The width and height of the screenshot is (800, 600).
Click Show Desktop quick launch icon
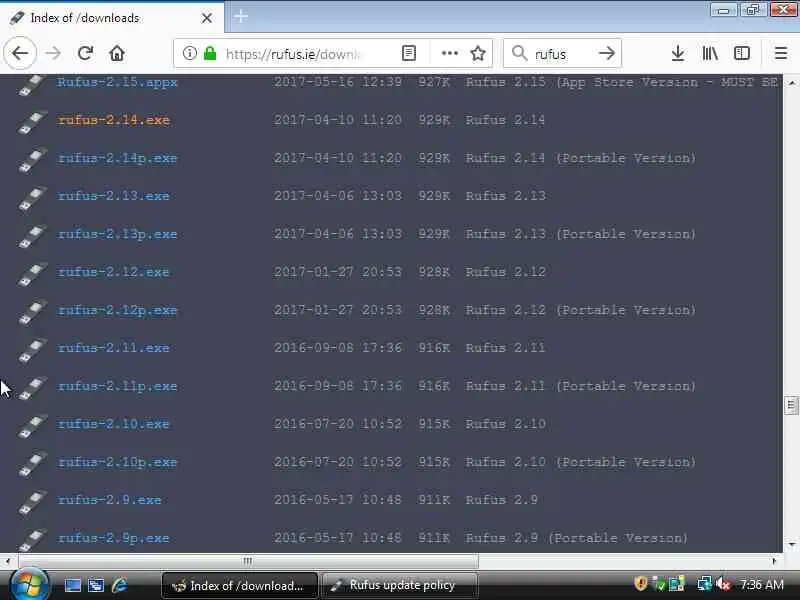[x=72, y=585]
